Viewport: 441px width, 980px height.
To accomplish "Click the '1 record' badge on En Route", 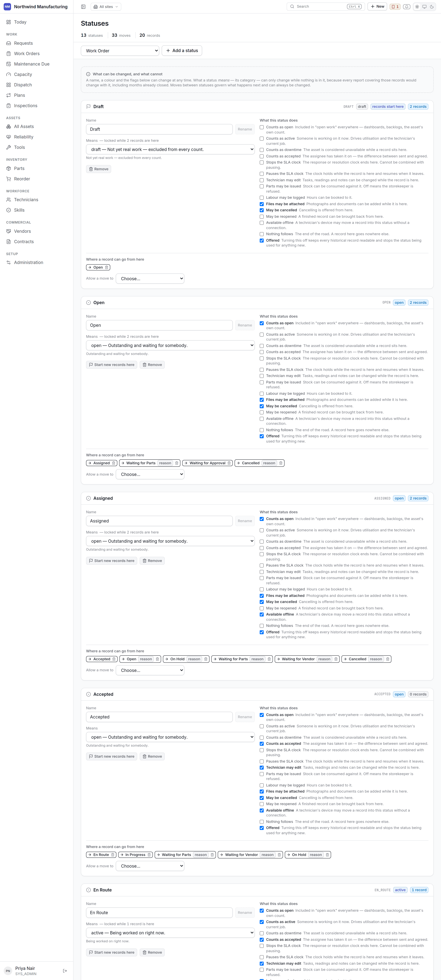I will 419,890.
